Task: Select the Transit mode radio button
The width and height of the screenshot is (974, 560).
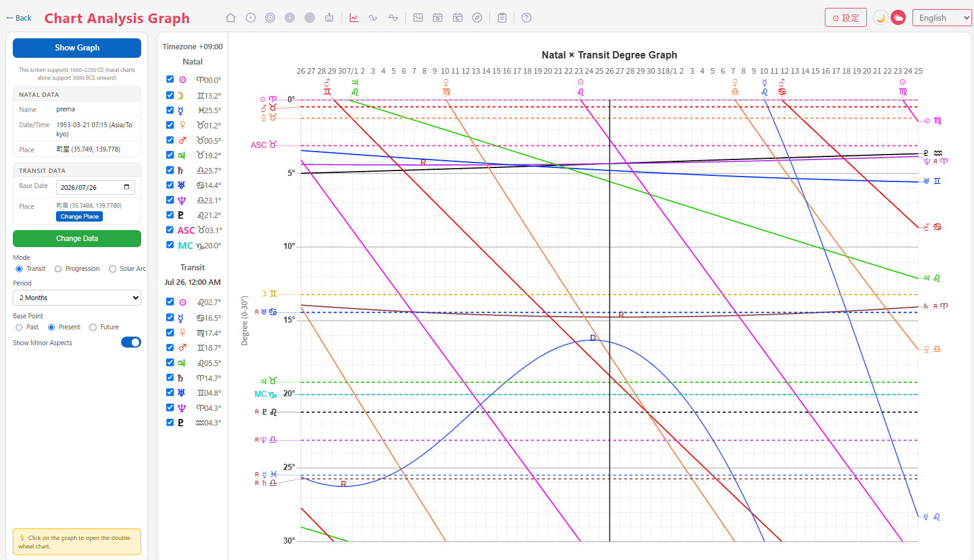Action: coord(19,269)
